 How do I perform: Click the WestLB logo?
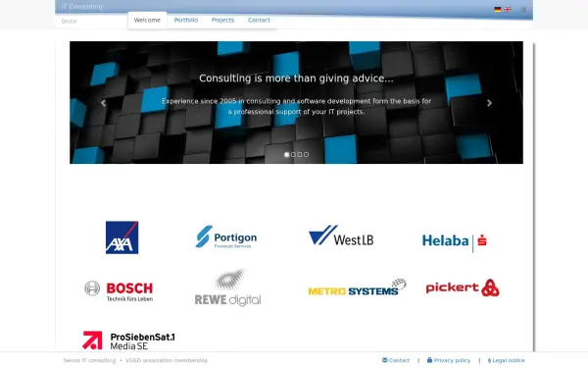(341, 236)
